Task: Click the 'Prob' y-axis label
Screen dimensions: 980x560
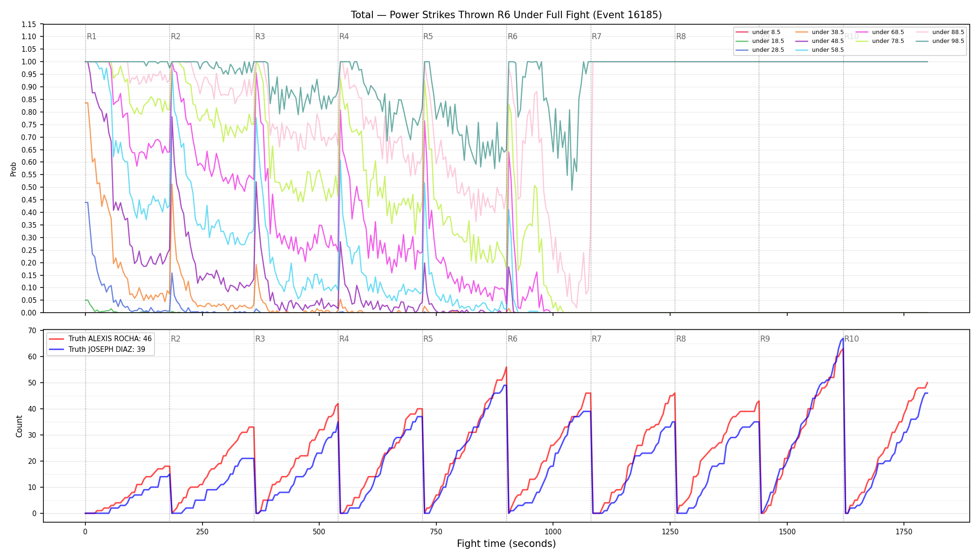Action: point(14,169)
